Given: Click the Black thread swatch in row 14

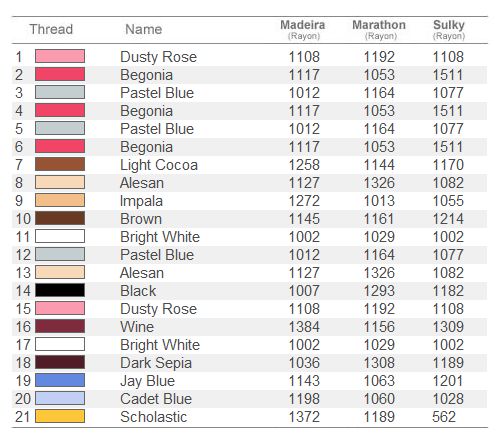Looking at the screenshot, I should 60,290.
